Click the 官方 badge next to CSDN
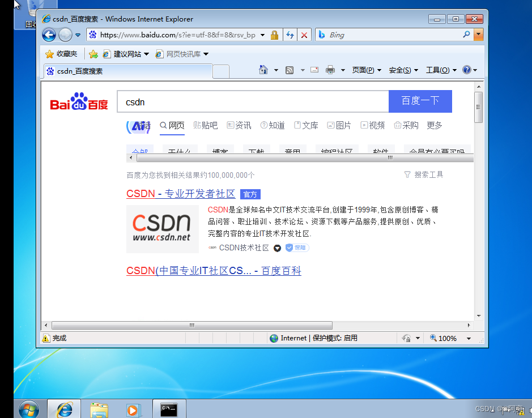 [x=250, y=194]
